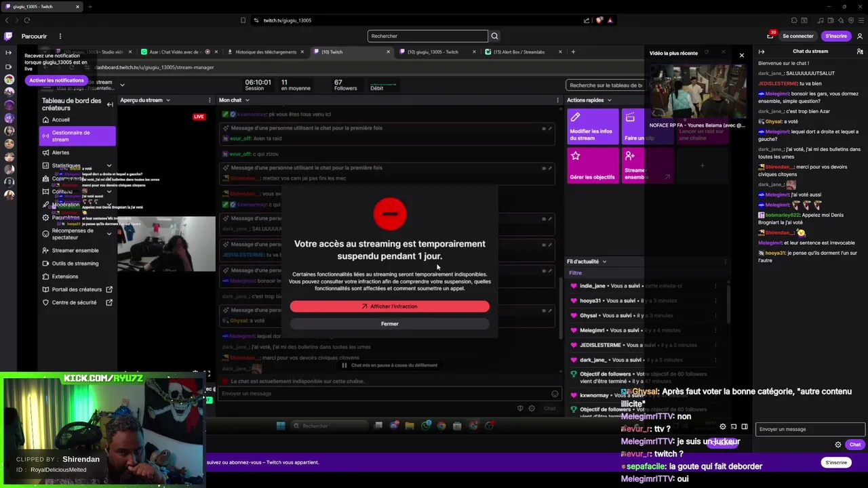
Task: Open the three-dot menu beside Parcourir
Action: pyautogui.click(x=60, y=36)
